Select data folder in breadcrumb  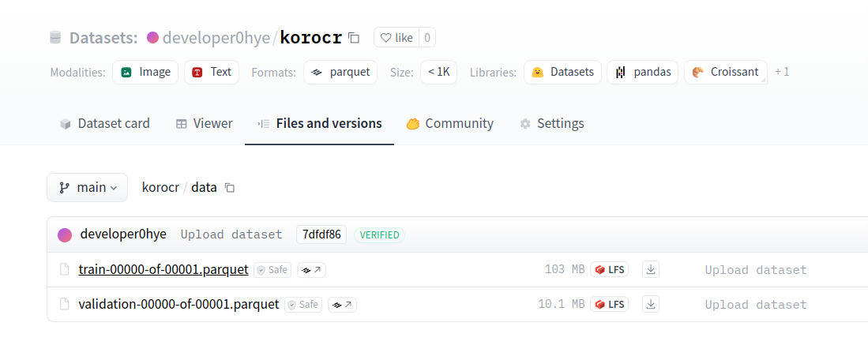pos(204,187)
